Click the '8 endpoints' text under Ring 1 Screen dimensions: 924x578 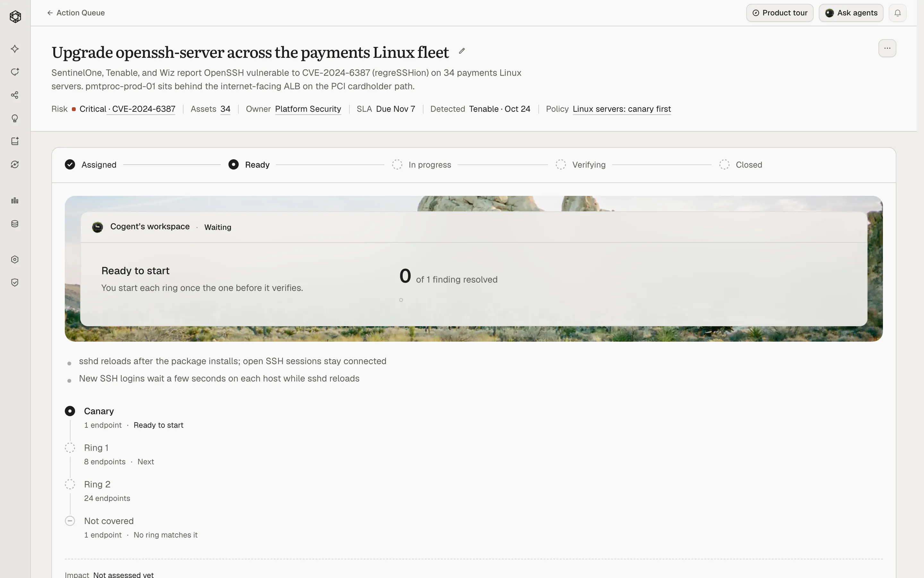click(x=105, y=462)
